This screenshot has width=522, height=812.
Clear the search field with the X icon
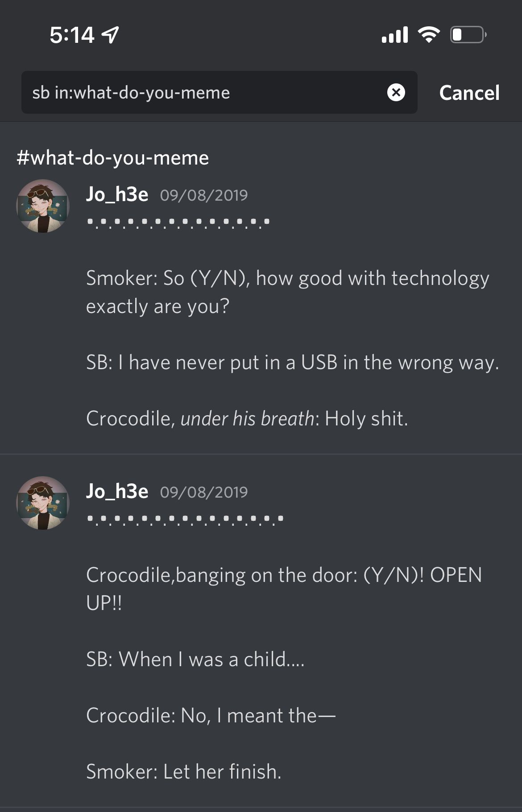[396, 92]
